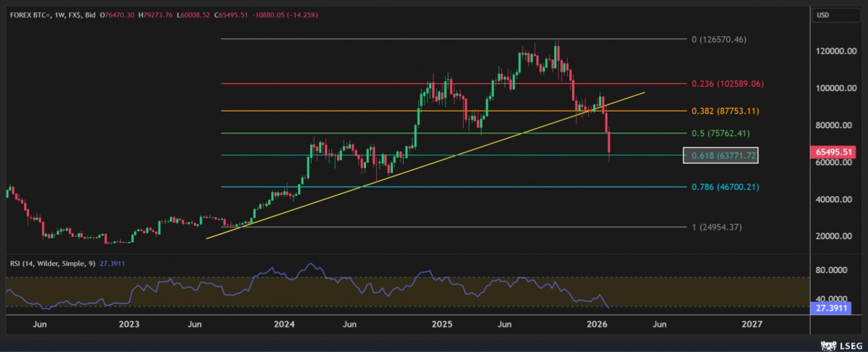The width and height of the screenshot is (868, 352).
Task: Click the red 65495.51 current price tag
Action: pyautogui.click(x=835, y=152)
